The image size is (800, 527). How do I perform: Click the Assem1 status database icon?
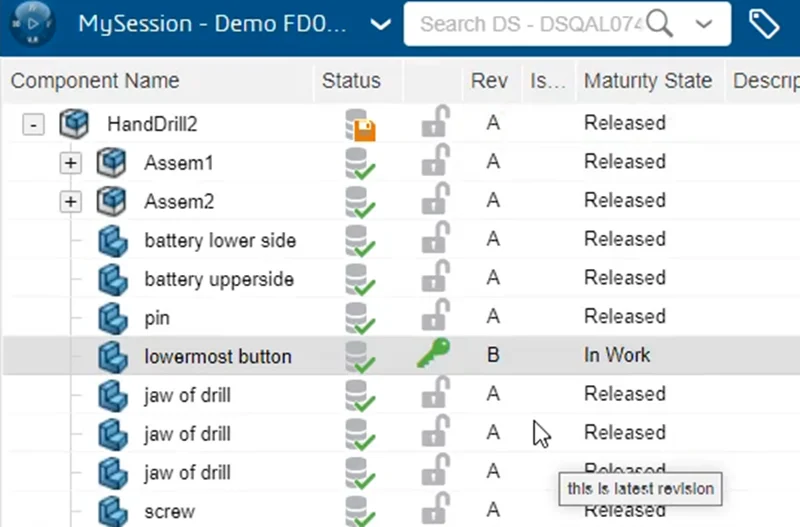click(x=360, y=163)
